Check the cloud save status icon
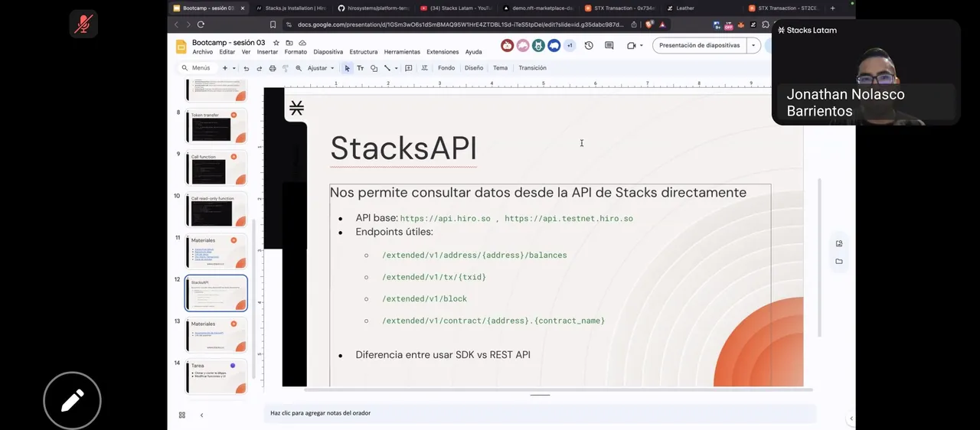 coord(302,43)
